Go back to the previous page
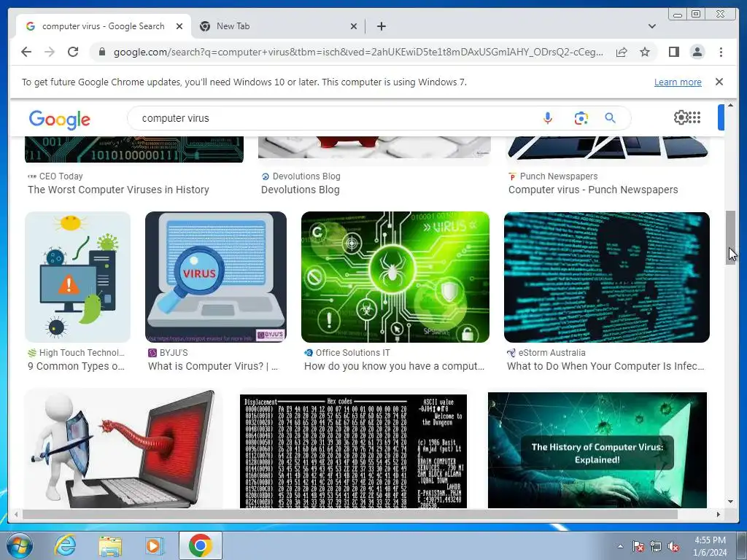The image size is (747, 560). click(x=26, y=52)
